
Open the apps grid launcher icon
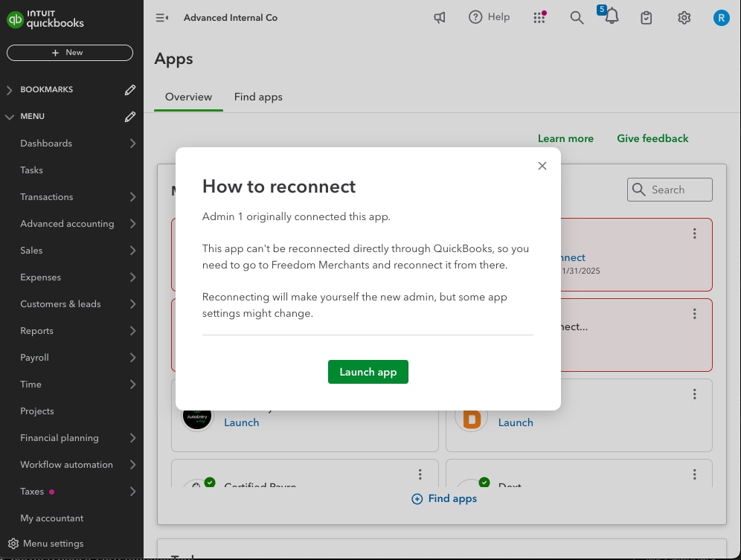click(x=539, y=18)
